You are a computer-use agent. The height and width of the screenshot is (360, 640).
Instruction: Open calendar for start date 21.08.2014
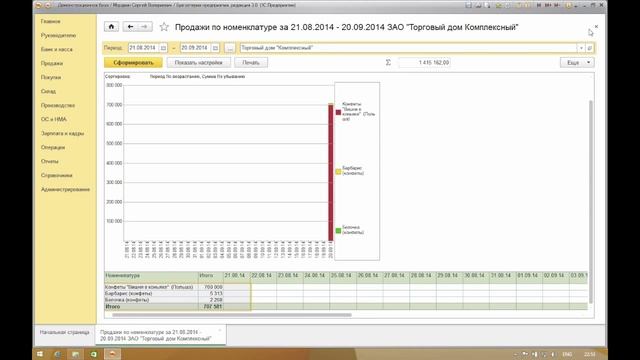point(163,48)
